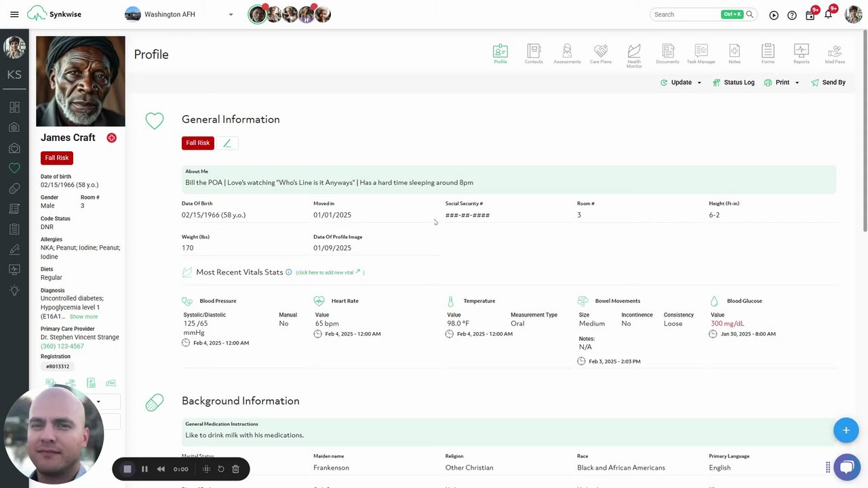Open the Care Plans tab
868x488 pixels.
point(601,54)
